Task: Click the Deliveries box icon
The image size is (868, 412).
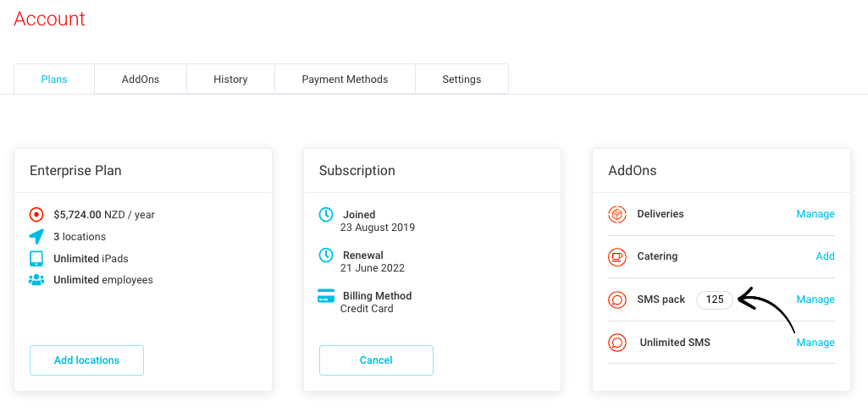Action: (x=616, y=215)
